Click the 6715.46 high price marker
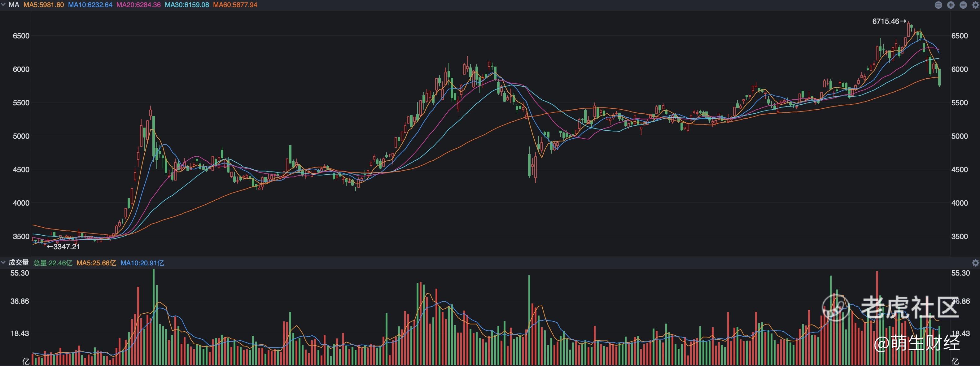This screenshot has height=366, width=980. (889, 21)
